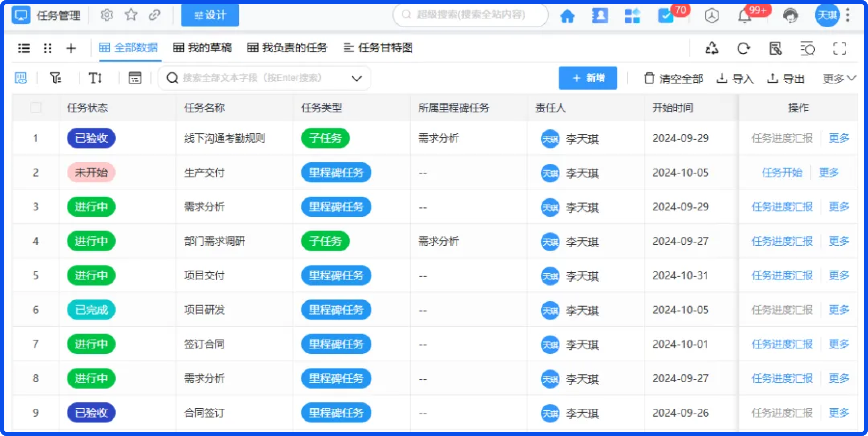868x436 pixels.
Task: Open the home icon in top bar
Action: click(567, 16)
